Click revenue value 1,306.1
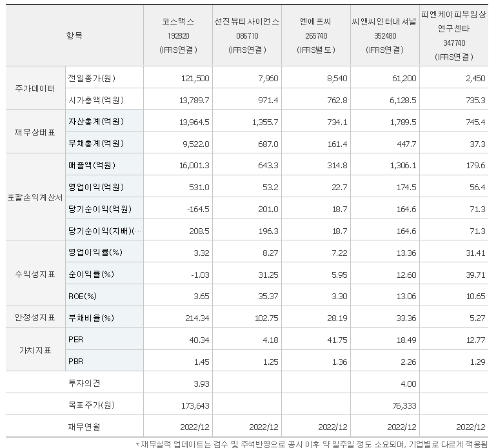The image size is (496, 448). click(x=403, y=166)
